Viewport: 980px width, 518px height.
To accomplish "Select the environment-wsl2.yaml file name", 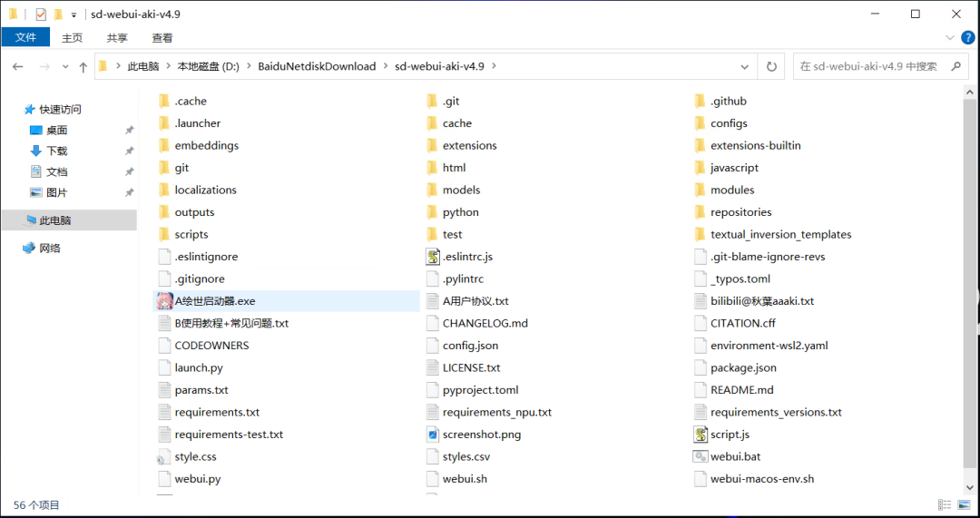I will (x=769, y=346).
